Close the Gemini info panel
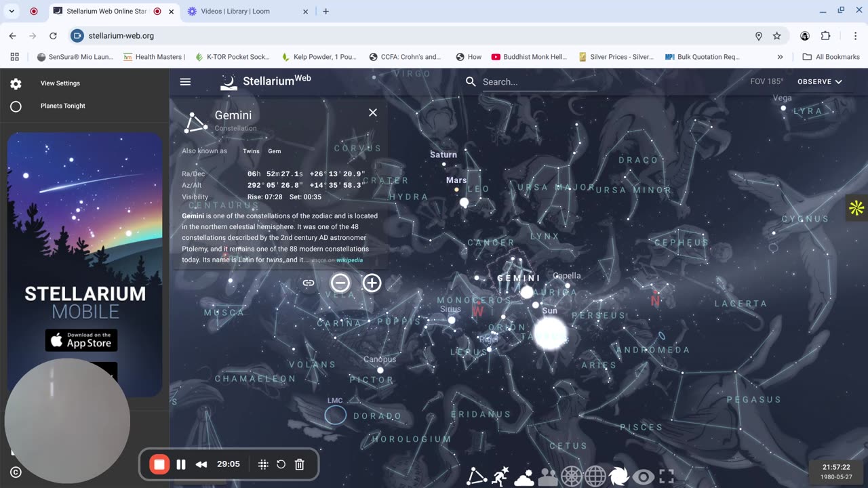Viewport: 868px width, 488px height. (x=373, y=113)
